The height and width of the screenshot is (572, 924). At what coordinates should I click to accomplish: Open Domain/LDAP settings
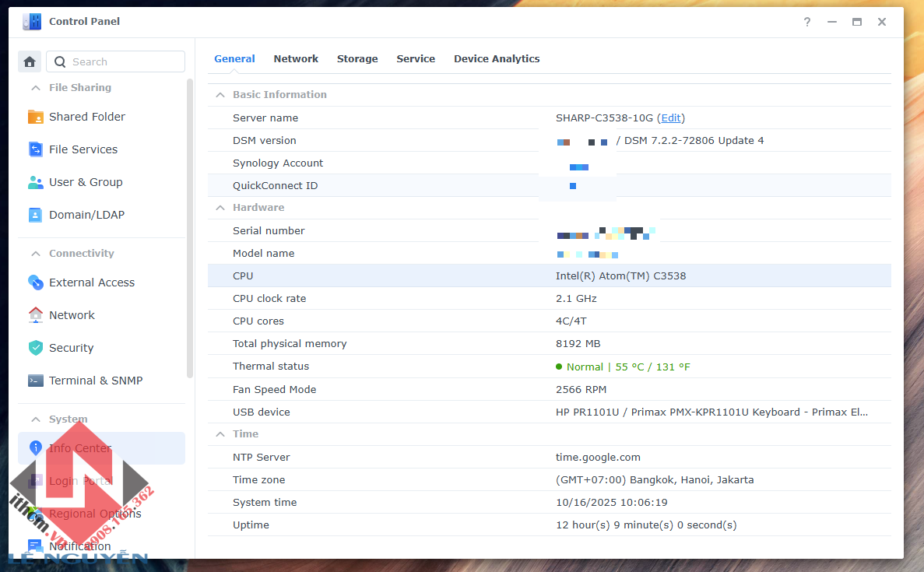click(86, 215)
